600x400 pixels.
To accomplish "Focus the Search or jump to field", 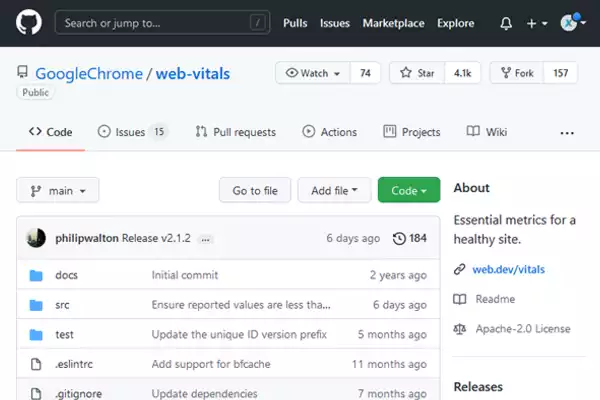I will pos(162,23).
